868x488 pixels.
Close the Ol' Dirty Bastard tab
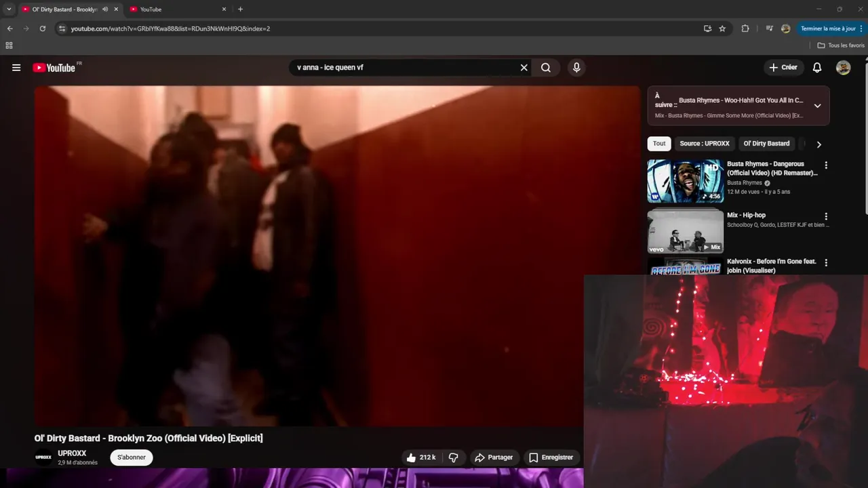(116, 9)
